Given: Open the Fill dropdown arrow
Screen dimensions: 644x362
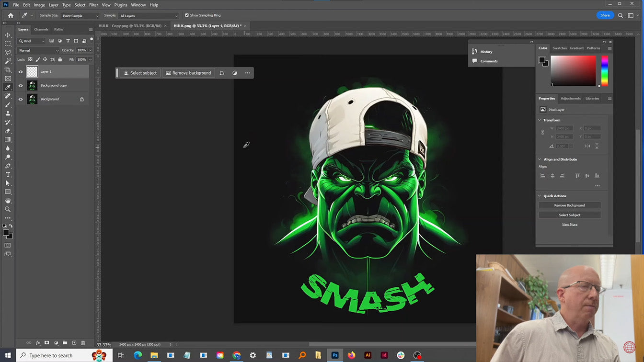Looking at the screenshot, I should pyautogui.click(x=90, y=59).
